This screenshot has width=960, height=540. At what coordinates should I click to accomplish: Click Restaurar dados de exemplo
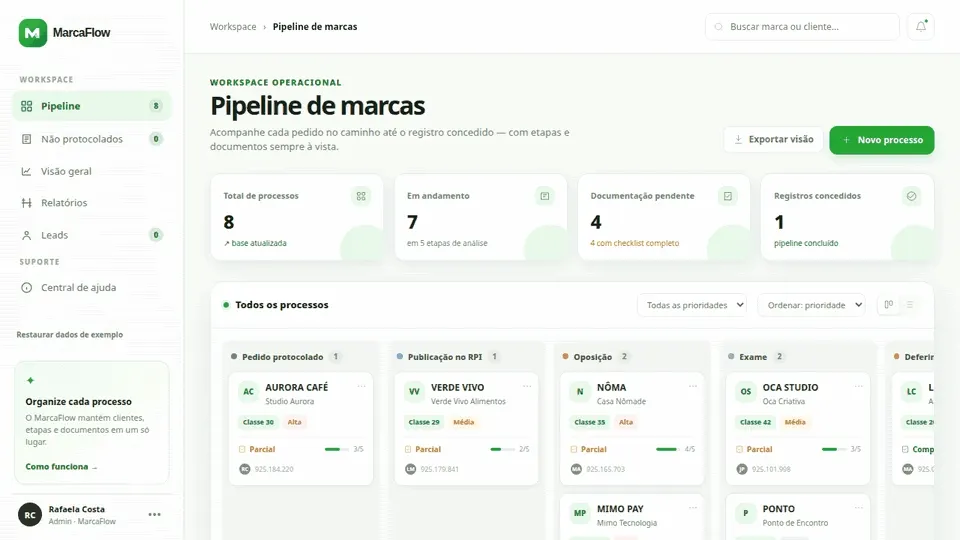pos(70,335)
